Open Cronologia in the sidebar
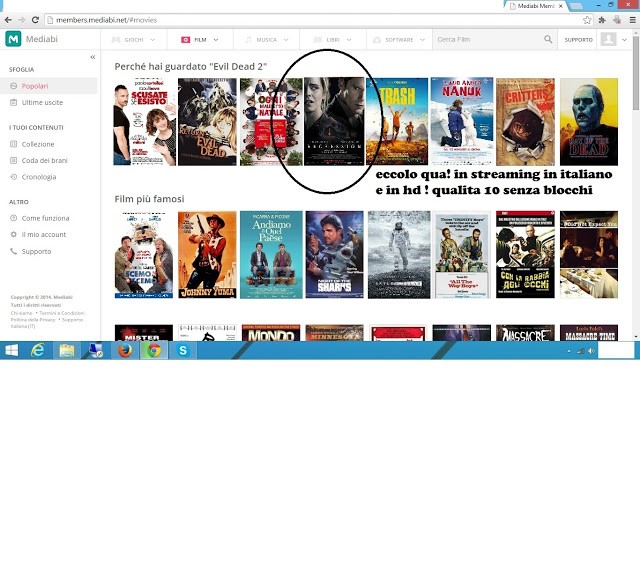The image size is (640, 562). (x=39, y=177)
